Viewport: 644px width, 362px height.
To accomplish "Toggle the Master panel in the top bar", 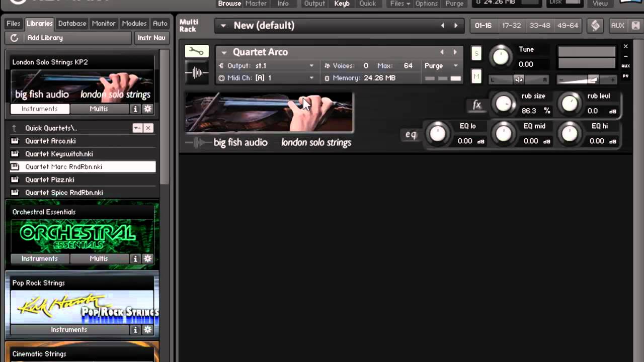I will click(256, 4).
